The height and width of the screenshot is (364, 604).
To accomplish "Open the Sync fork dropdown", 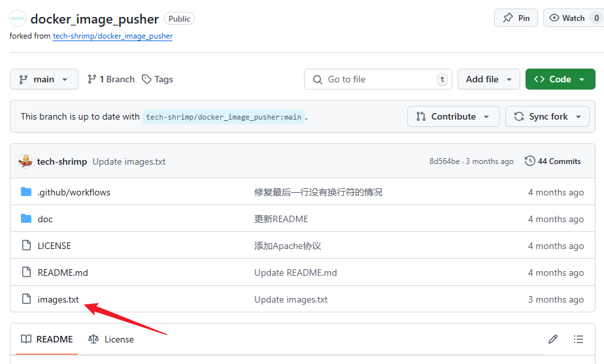I will (547, 116).
